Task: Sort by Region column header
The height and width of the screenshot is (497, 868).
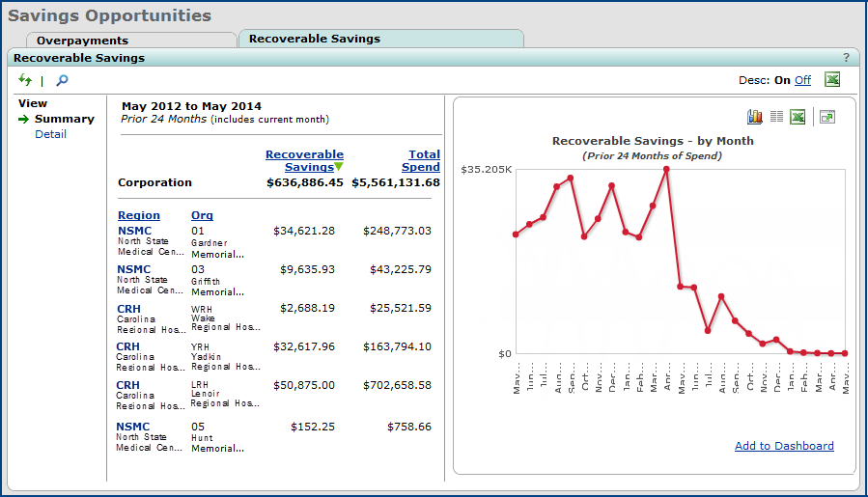Action: pos(138,215)
